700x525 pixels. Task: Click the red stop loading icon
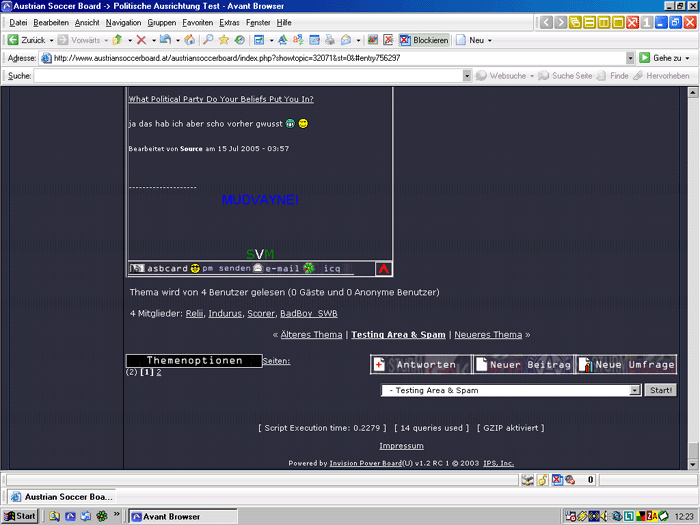point(140,40)
